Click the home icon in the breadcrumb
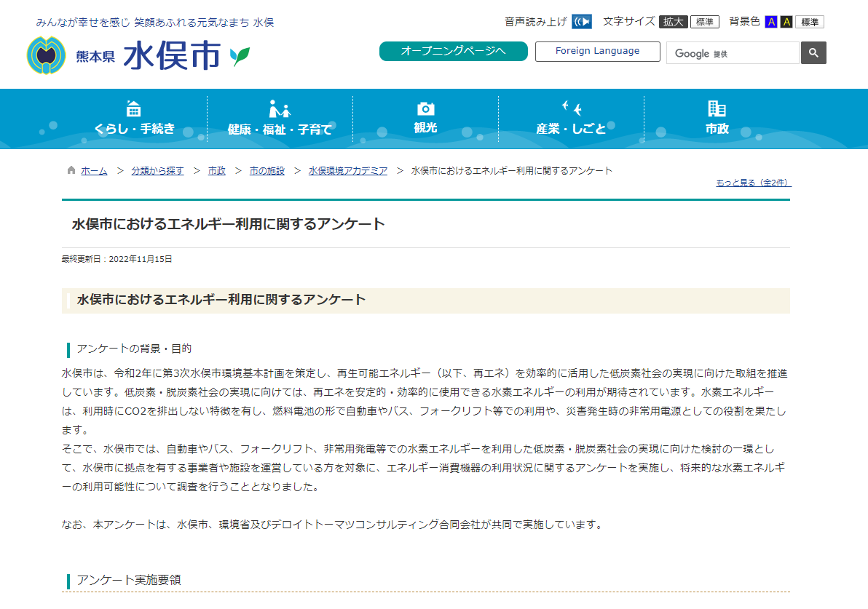This screenshot has width=868, height=609. (71, 170)
